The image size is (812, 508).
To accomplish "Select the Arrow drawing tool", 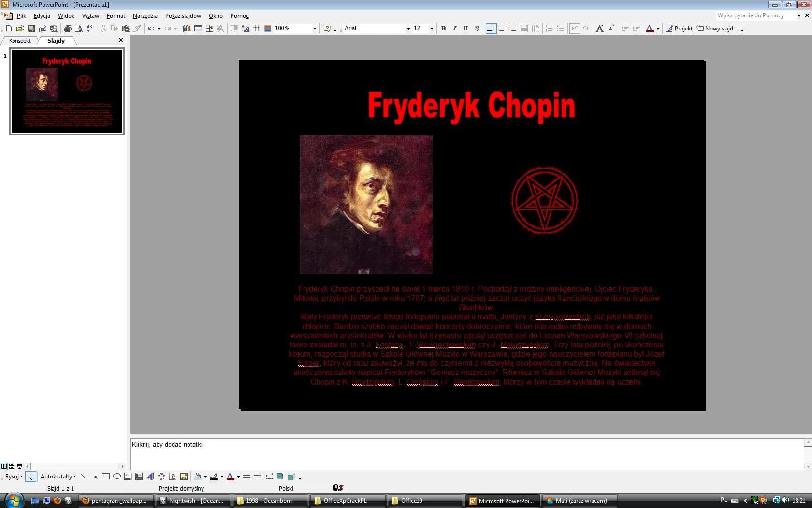I will click(95, 477).
